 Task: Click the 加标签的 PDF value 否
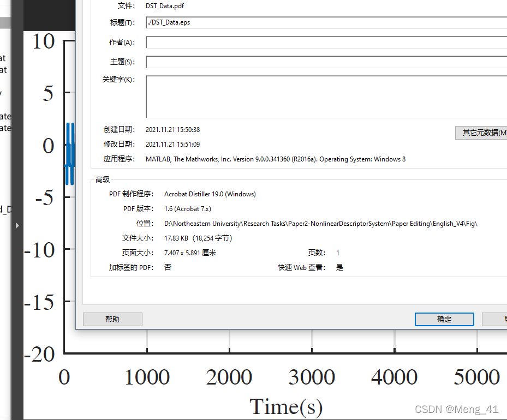167,267
